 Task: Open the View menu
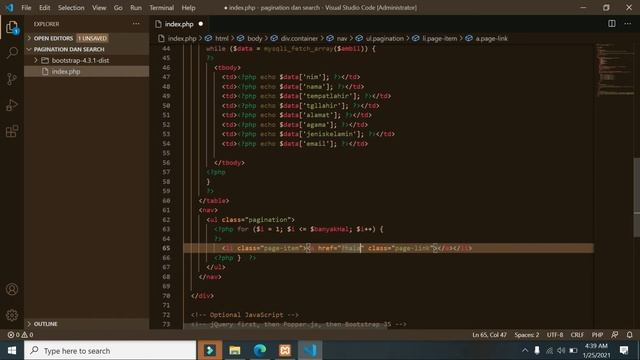pos(99,8)
